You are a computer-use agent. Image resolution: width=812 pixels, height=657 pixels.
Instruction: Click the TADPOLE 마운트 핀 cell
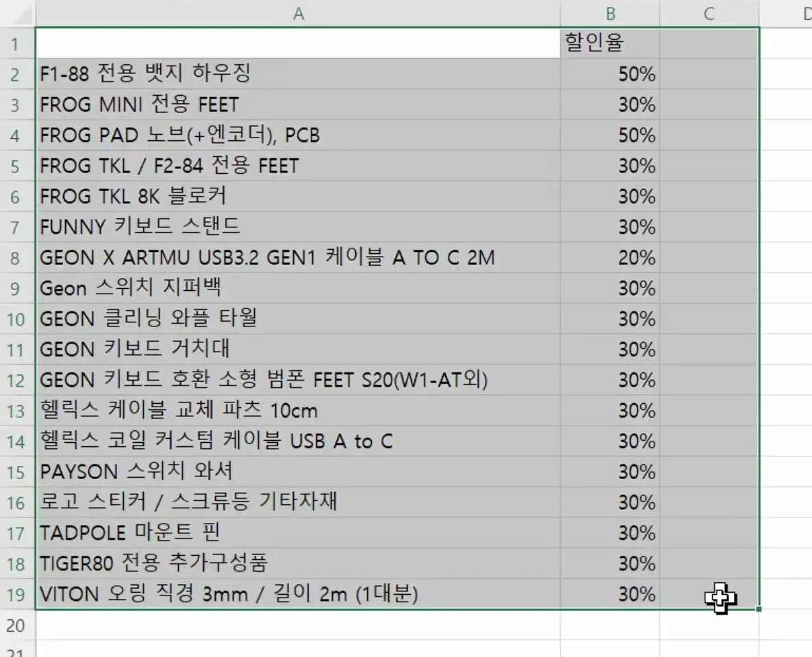click(298, 533)
